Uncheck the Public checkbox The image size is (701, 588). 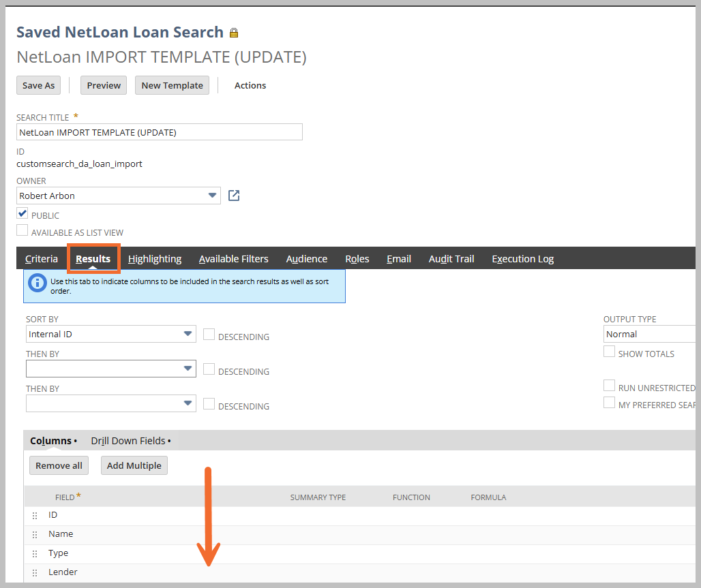(x=23, y=213)
